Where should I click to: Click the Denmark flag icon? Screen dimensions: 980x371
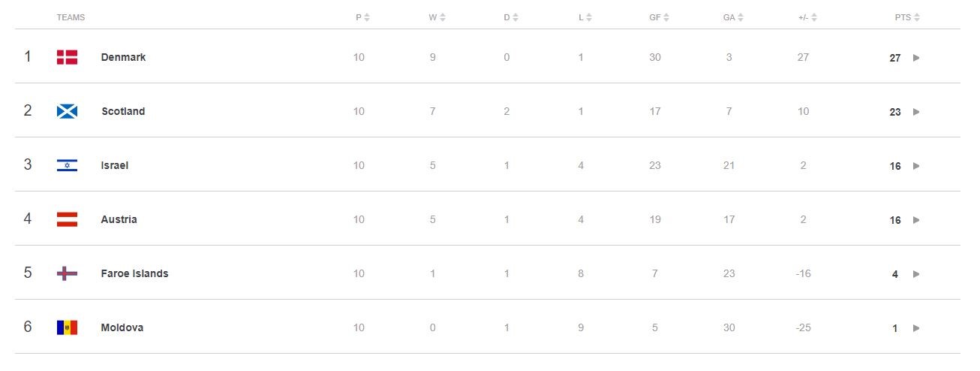[x=67, y=57]
